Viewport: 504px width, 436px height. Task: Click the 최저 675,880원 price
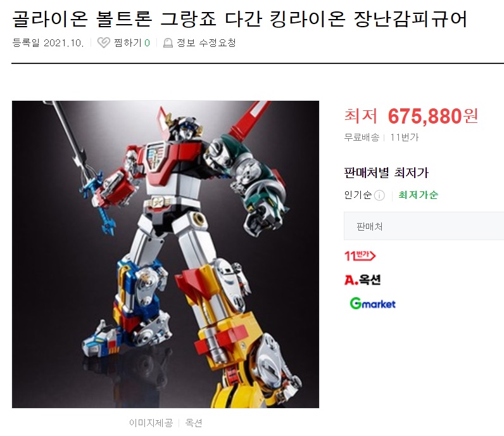[411, 116]
